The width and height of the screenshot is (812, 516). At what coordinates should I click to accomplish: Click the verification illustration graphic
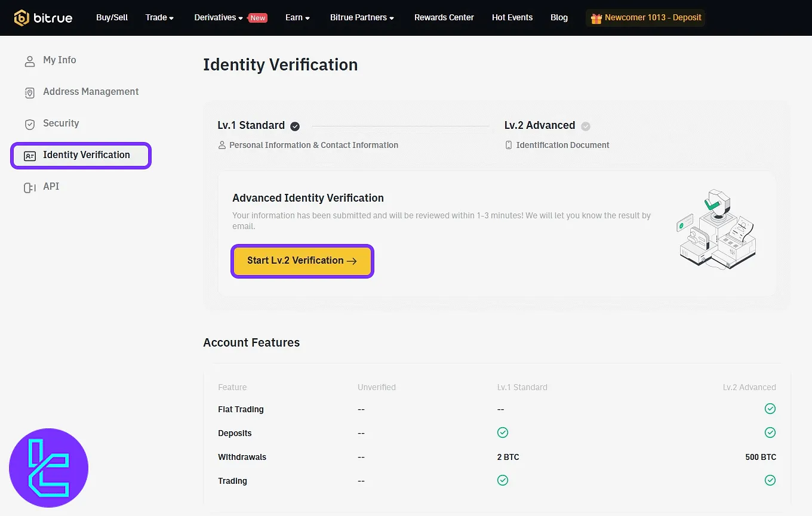coord(716,230)
